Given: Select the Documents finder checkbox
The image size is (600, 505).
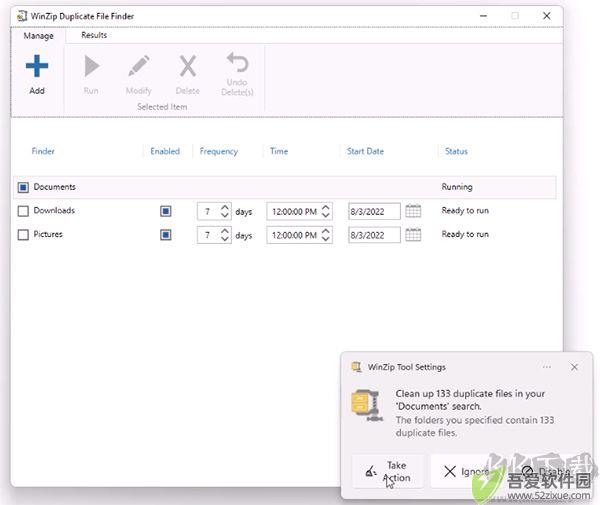Looking at the screenshot, I should coord(23,187).
